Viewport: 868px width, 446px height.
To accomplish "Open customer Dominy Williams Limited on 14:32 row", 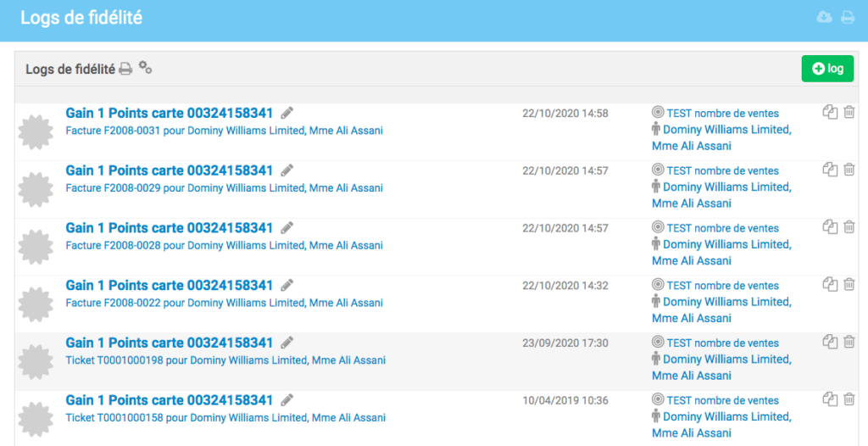I will (x=722, y=310).
